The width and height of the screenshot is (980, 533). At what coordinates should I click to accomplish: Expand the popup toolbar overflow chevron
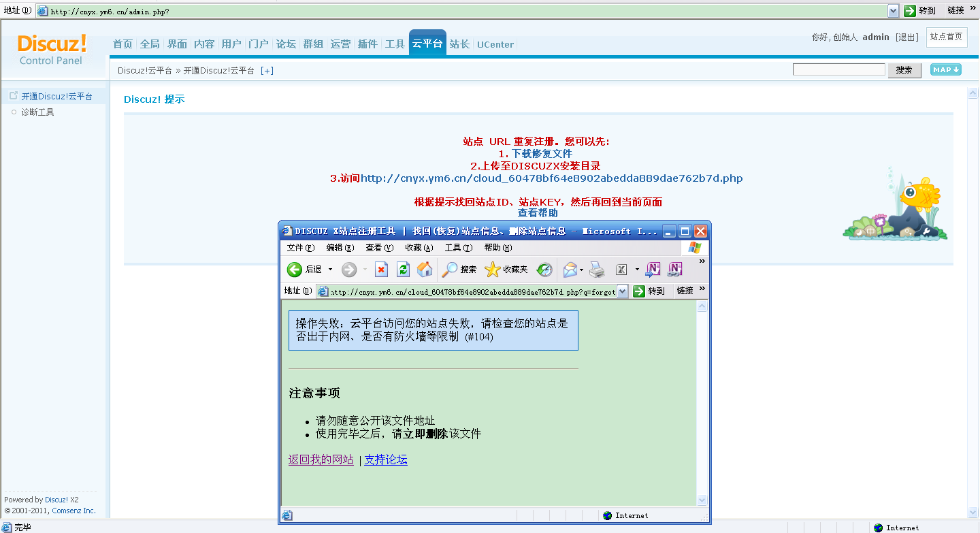click(x=702, y=261)
